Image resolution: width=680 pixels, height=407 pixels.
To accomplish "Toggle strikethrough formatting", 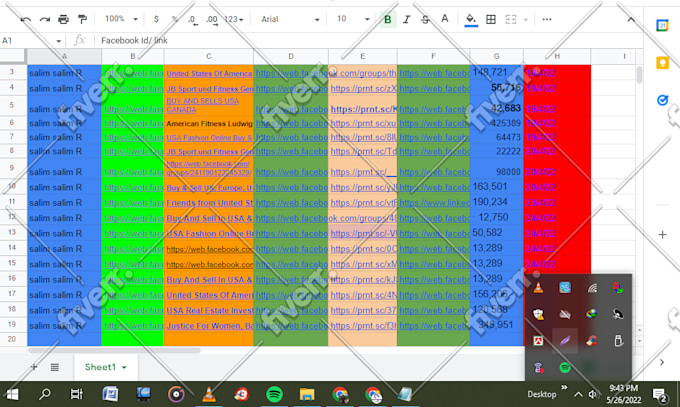I will click(425, 19).
